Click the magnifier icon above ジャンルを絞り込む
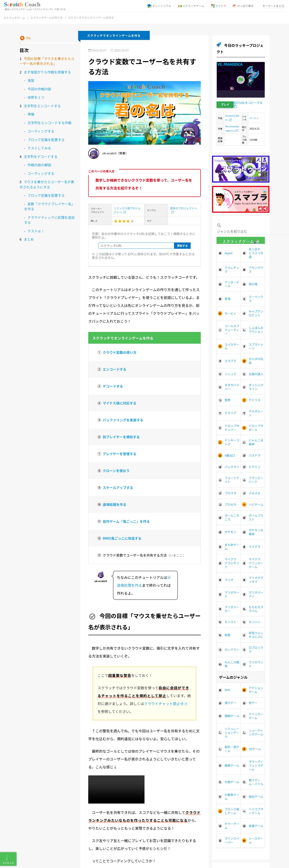289x868 pixels. tap(219, 225)
